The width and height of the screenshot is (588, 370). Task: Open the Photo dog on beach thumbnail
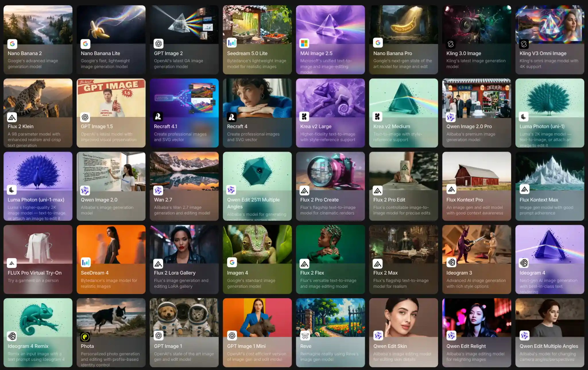click(111, 317)
